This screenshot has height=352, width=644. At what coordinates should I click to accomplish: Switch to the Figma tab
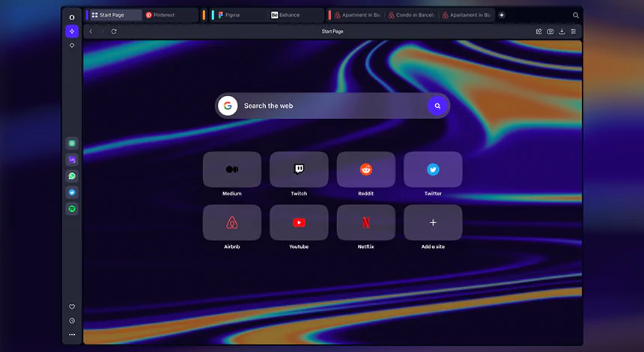pyautogui.click(x=241, y=15)
